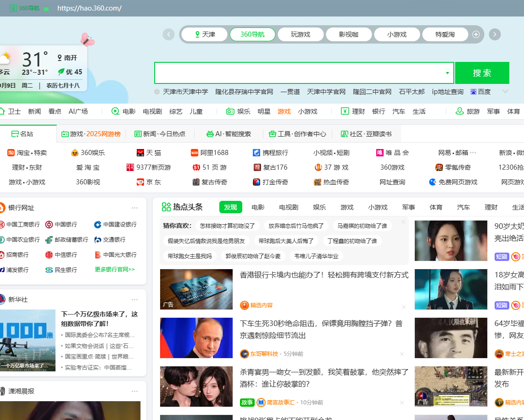Viewport: 524px width, 420px height.
Task: Open the 香港银行卡 headline
Action: click(324, 275)
